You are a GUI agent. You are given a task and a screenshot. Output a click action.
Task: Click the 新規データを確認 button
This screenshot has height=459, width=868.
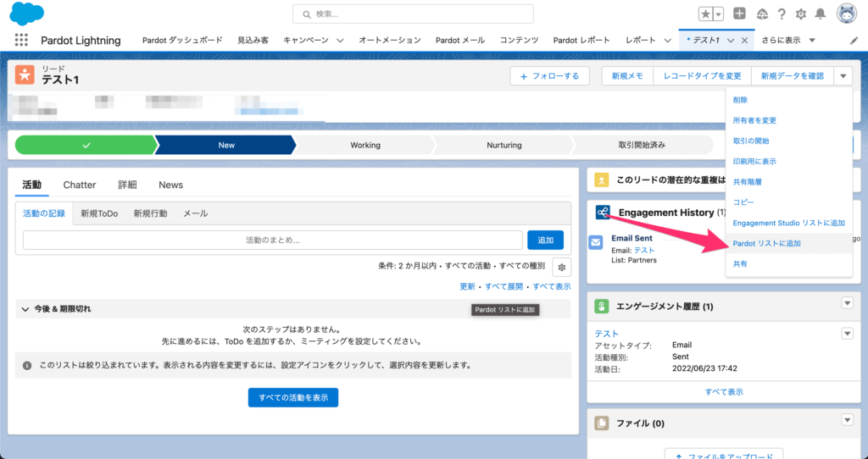[793, 75]
